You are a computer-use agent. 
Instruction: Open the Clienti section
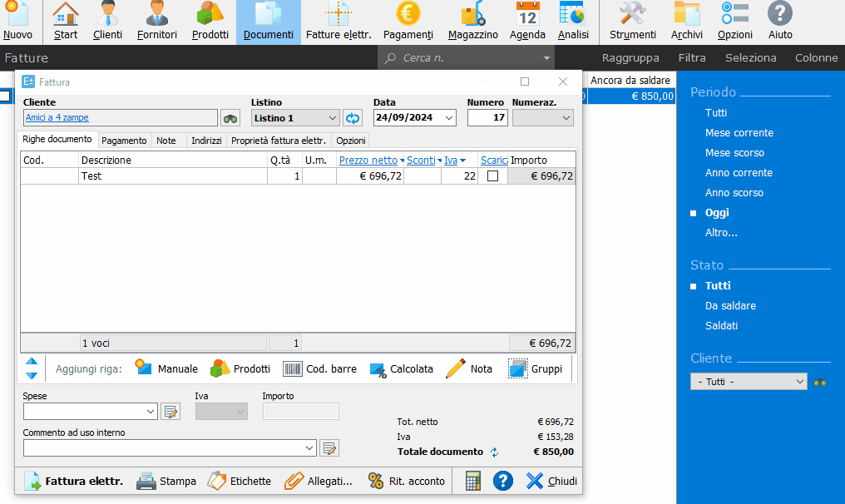pos(107,22)
